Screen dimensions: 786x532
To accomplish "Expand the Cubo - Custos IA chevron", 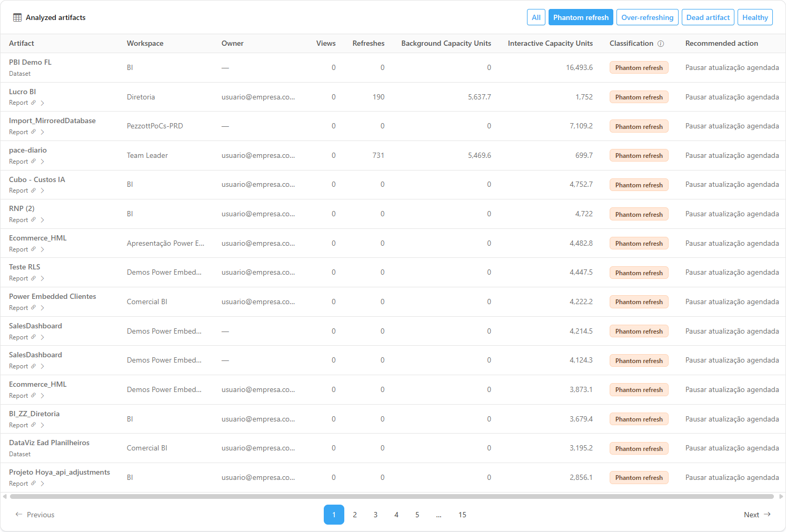I will click(x=43, y=191).
